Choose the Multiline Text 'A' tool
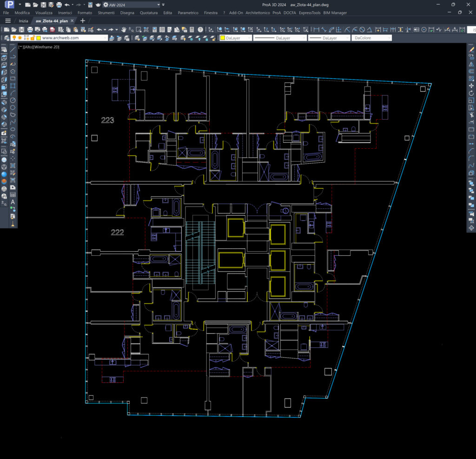Image resolution: width=476 pixels, height=459 pixels. tap(13, 202)
